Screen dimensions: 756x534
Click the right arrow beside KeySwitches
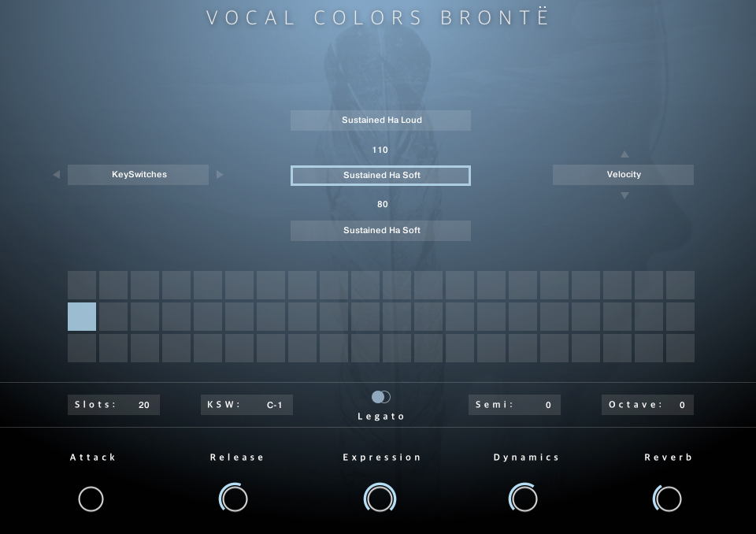click(220, 175)
